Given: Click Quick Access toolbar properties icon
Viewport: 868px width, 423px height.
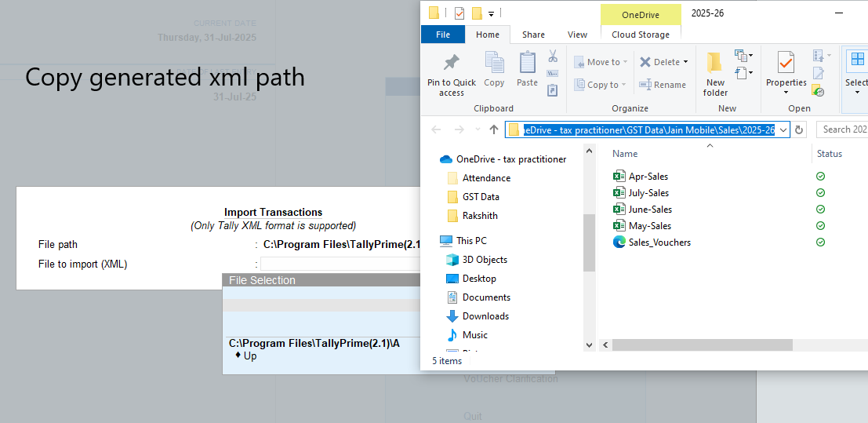Looking at the screenshot, I should pos(459,13).
